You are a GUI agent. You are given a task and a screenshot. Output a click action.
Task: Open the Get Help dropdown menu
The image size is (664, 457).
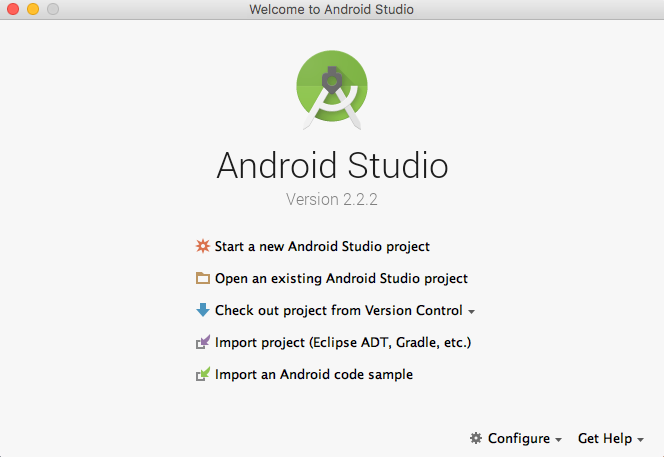point(611,438)
